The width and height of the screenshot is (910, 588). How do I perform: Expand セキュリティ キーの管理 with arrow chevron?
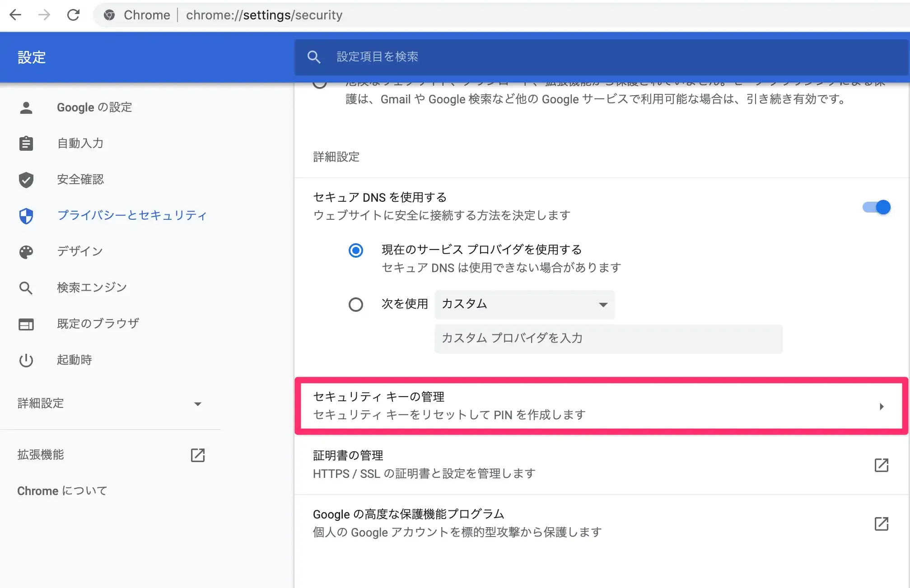[882, 407]
